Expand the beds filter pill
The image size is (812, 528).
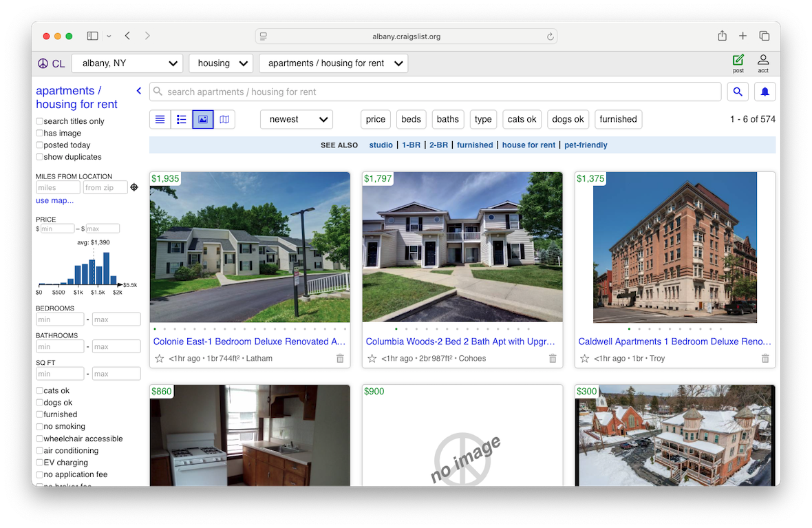click(412, 119)
